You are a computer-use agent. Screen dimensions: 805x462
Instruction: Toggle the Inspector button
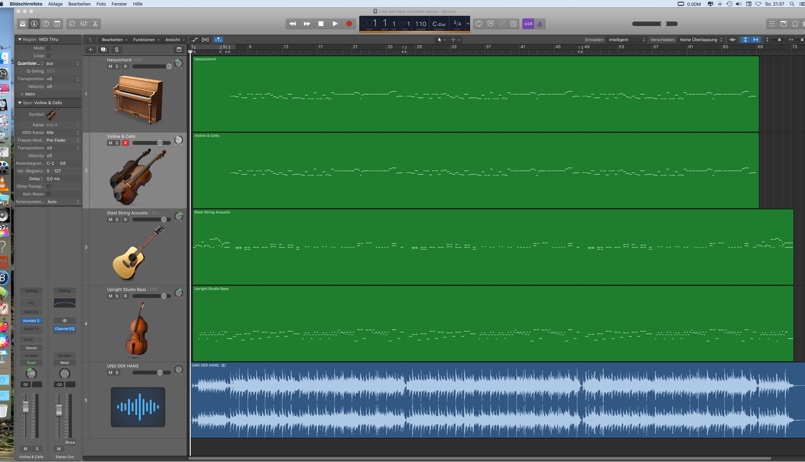[x=34, y=24]
